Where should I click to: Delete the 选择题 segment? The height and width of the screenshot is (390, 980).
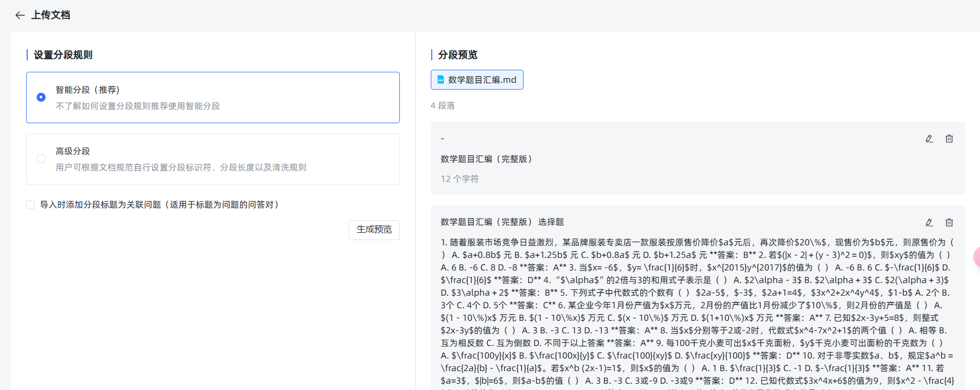coord(949,223)
